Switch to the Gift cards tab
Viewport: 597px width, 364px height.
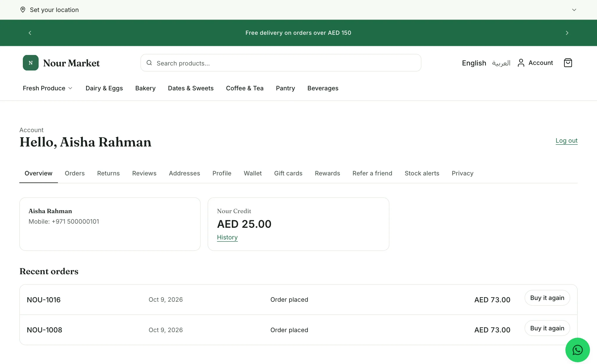click(x=288, y=173)
